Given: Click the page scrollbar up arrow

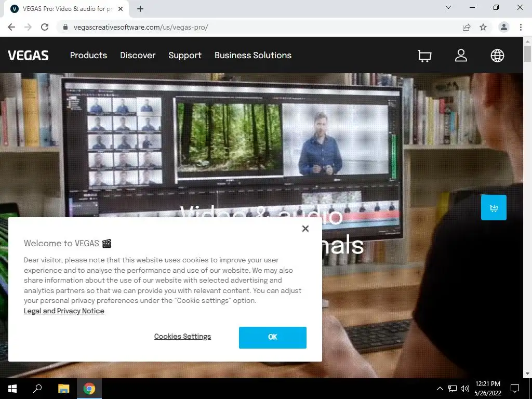Looking at the screenshot, I should [527, 41].
